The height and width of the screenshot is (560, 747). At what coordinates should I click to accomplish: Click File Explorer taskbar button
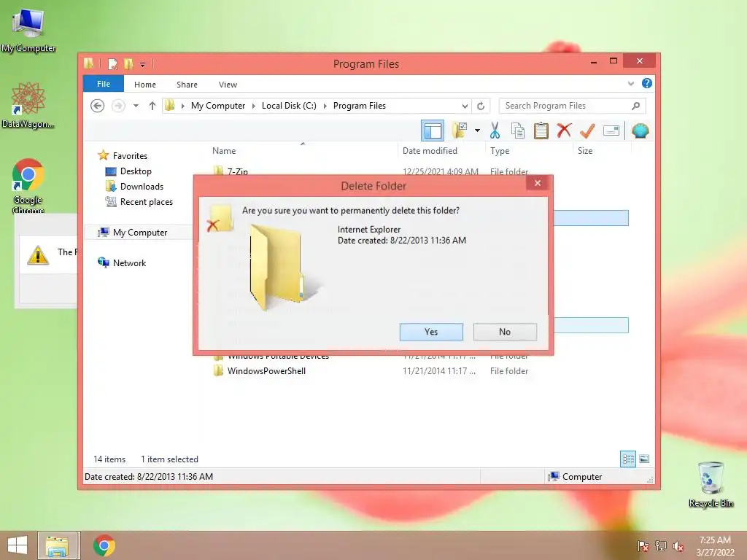(57, 545)
